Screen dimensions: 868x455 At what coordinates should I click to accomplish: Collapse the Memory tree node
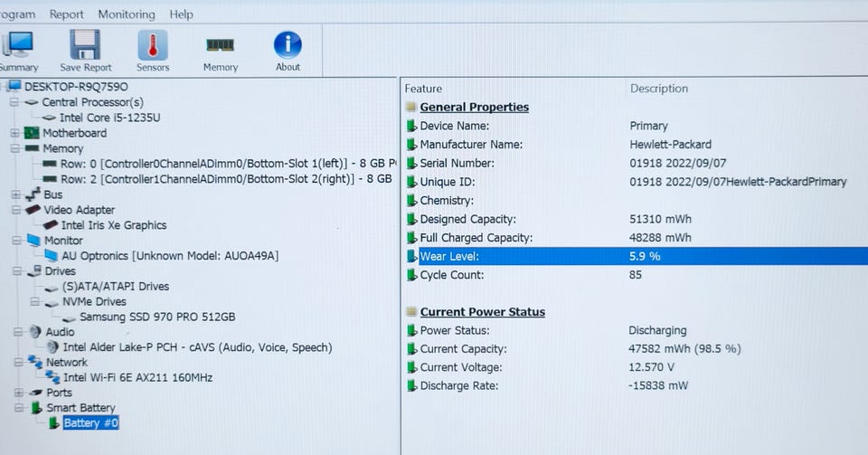click(x=15, y=148)
